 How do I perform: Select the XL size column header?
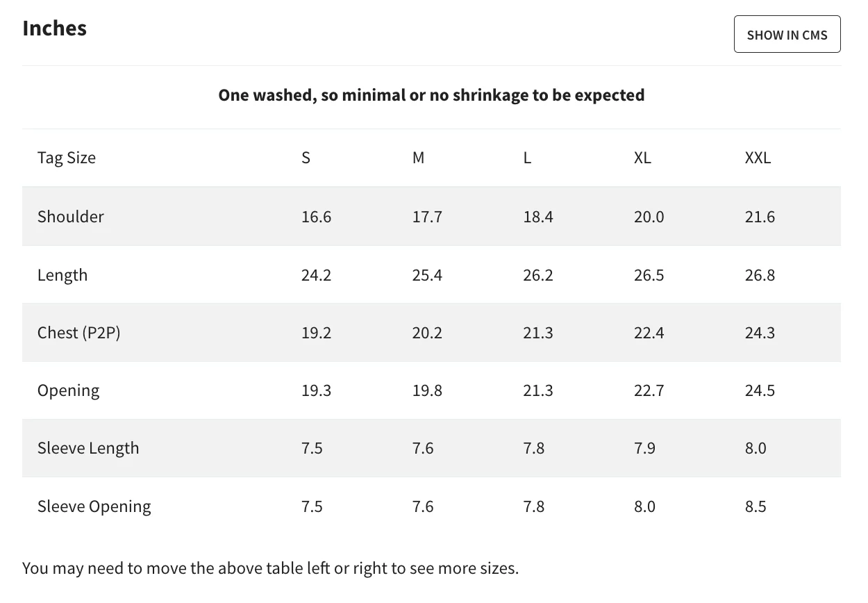[x=642, y=158]
